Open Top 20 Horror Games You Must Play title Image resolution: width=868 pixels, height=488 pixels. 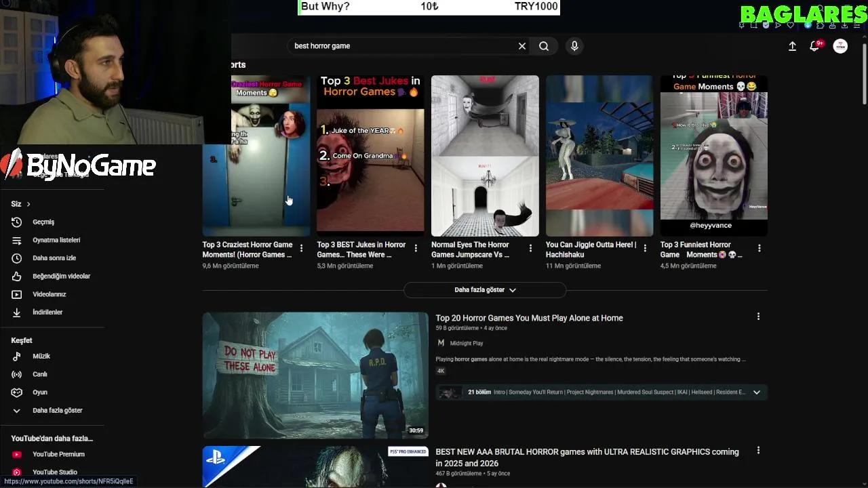pyautogui.click(x=529, y=318)
